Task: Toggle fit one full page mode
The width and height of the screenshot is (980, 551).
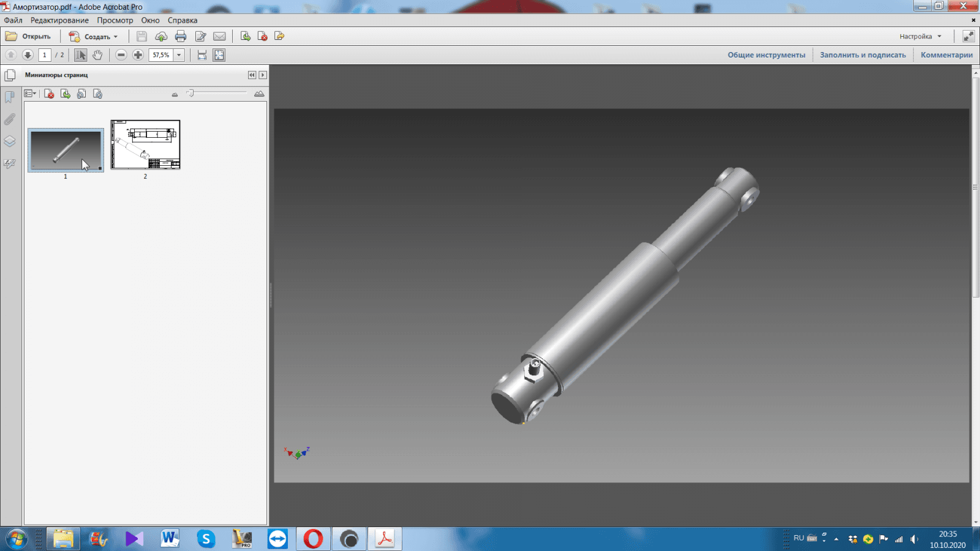Action: (x=219, y=54)
